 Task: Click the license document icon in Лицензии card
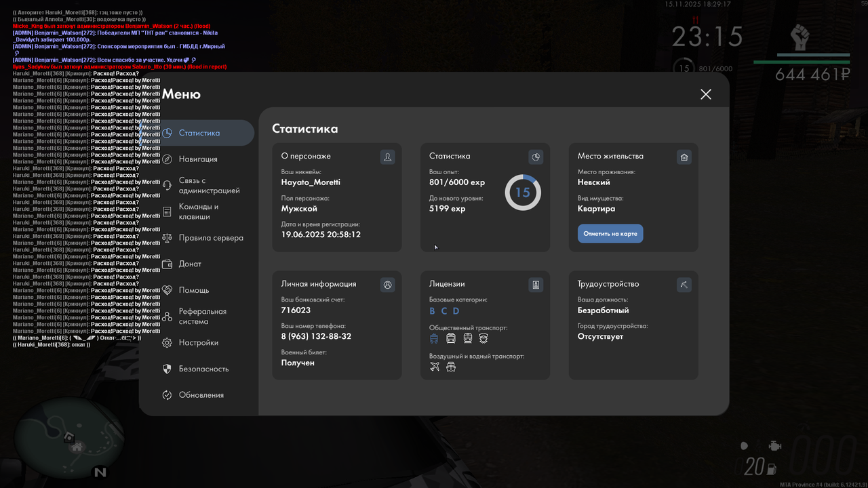point(536,285)
